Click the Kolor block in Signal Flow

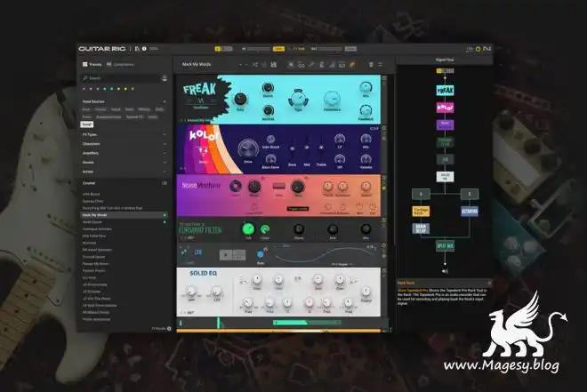point(445,108)
